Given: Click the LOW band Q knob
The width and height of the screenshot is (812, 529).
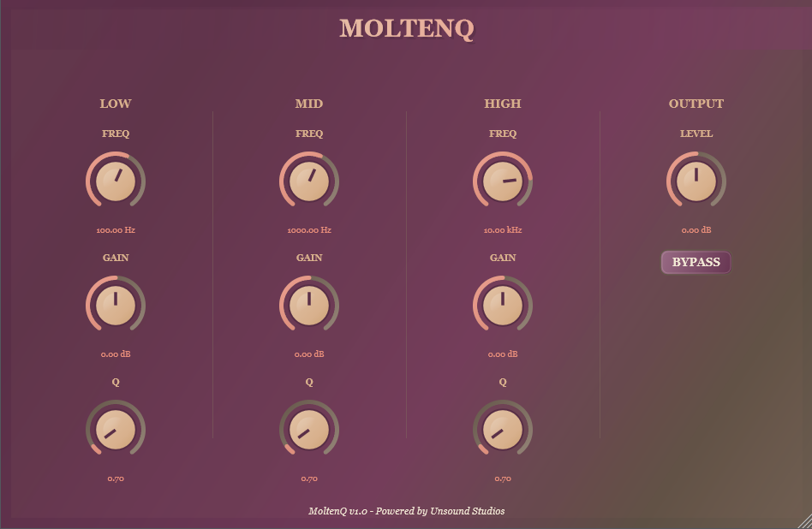Looking at the screenshot, I should pyautogui.click(x=116, y=430).
